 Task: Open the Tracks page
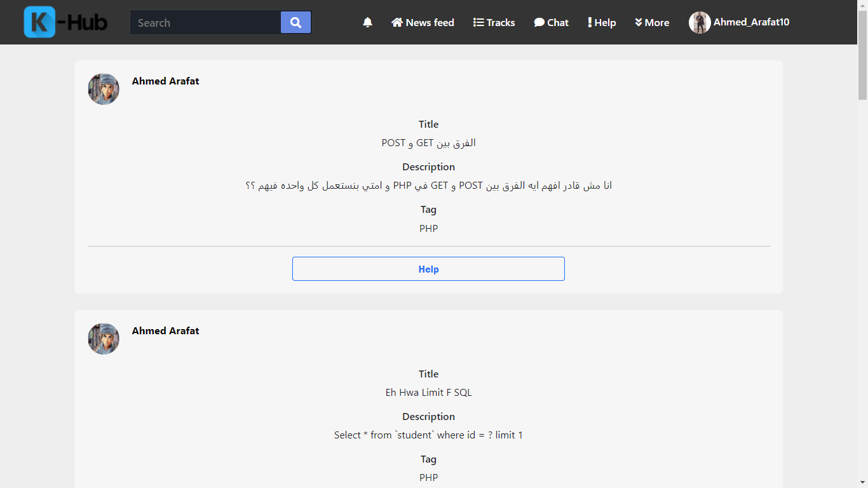tap(501, 22)
